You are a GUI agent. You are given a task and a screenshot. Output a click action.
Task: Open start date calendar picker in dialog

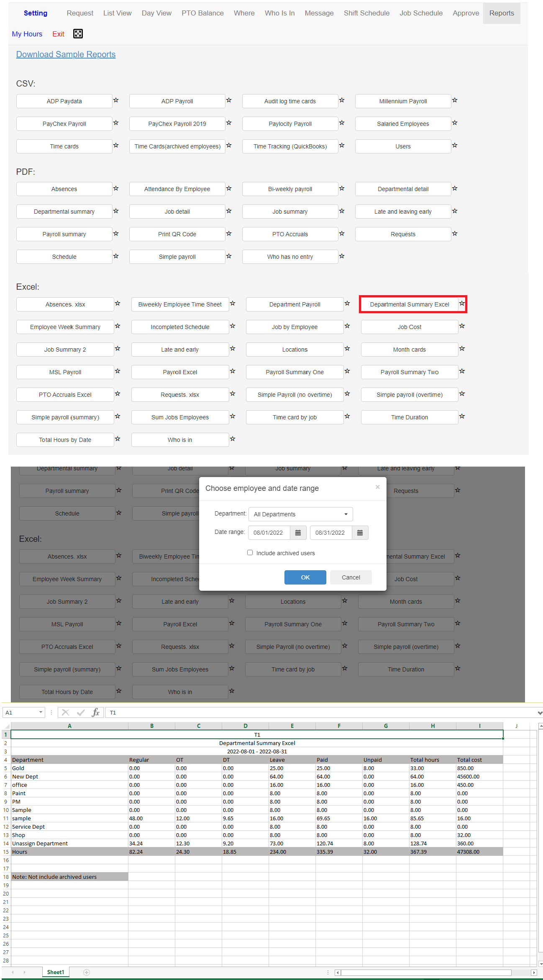click(x=298, y=533)
